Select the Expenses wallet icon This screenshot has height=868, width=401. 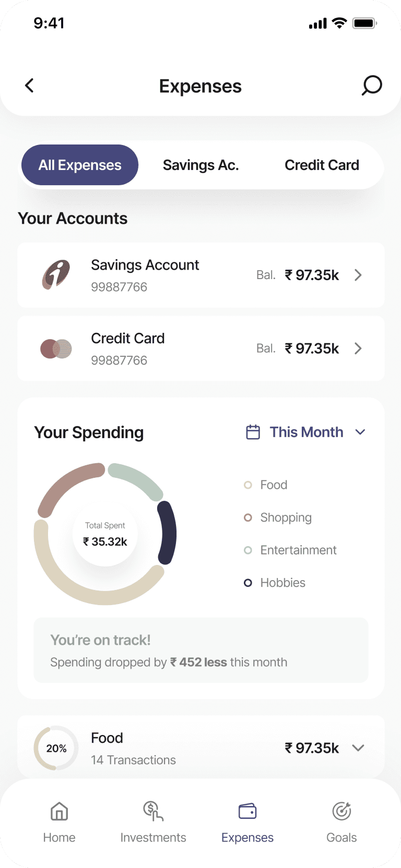[x=247, y=812]
